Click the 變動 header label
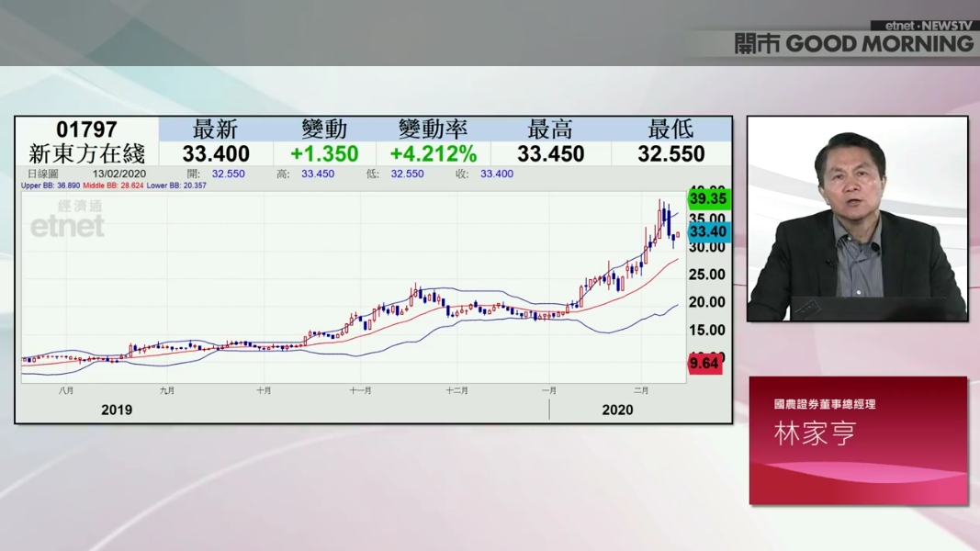980x551 pixels. [x=323, y=129]
